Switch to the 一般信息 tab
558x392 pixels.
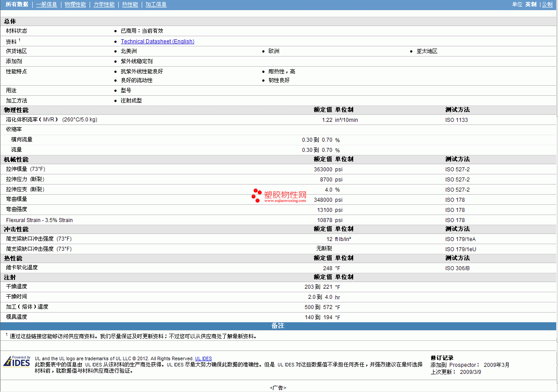pyautogui.click(x=46, y=4)
